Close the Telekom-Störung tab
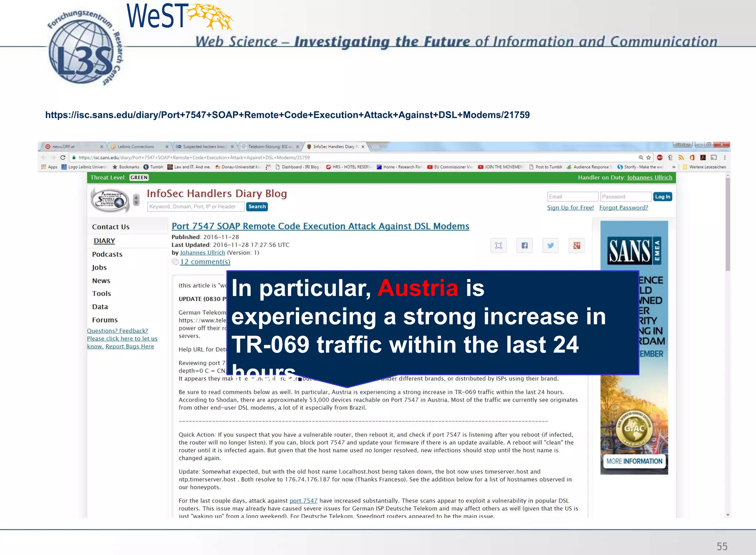The image size is (756, 555). (x=298, y=146)
